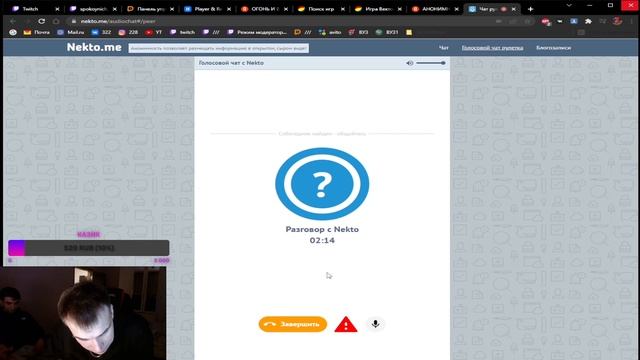Open a new browser tab
Screen dimensions: 640x360
530,9
